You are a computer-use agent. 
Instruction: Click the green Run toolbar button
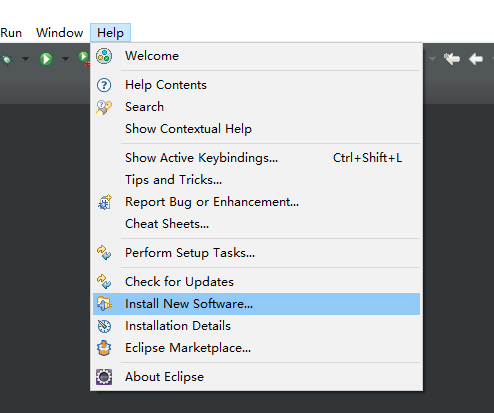pyautogui.click(x=46, y=59)
